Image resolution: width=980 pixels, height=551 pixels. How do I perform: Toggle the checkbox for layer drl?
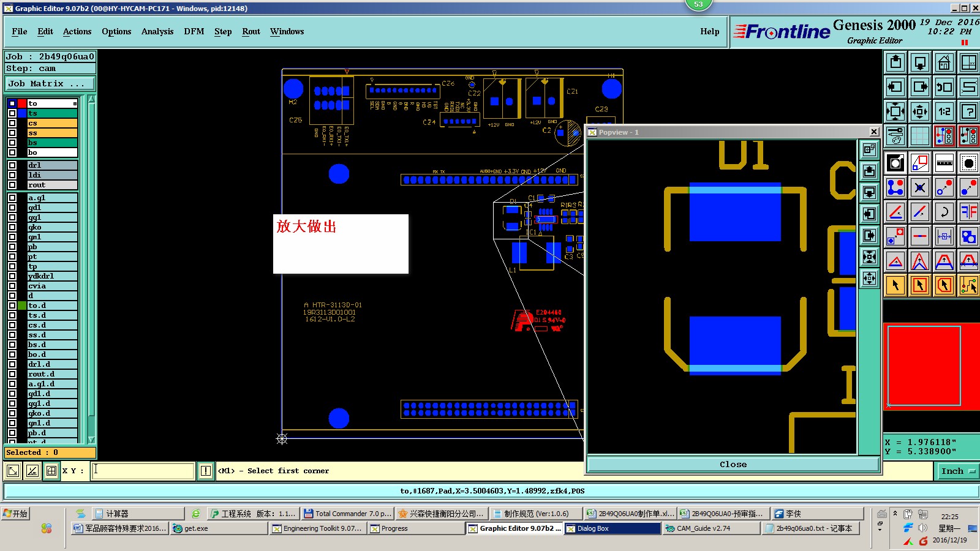click(x=12, y=165)
